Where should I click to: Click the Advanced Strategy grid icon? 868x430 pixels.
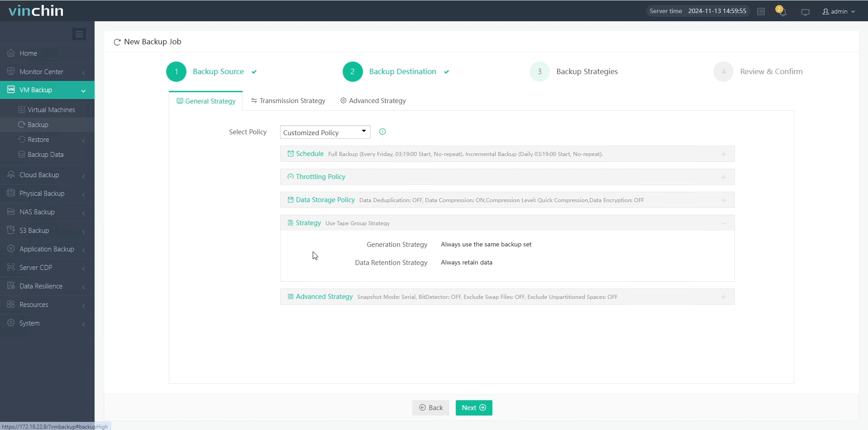tap(291, 297)
